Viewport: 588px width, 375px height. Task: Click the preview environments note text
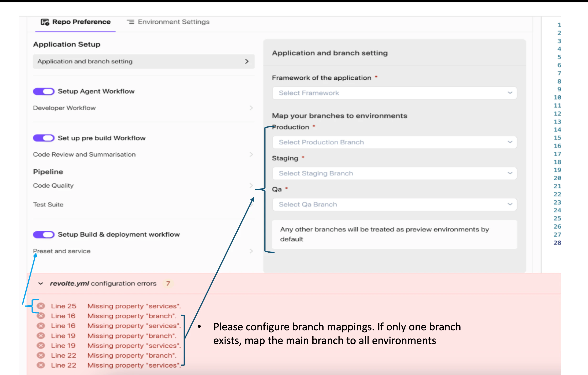pyautogui.click(x=384, y=234)
